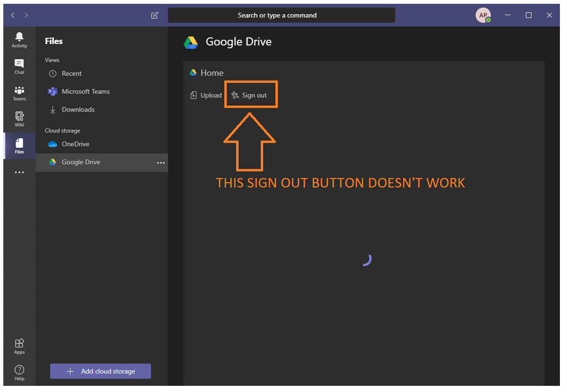Go forward with the forward arrow
This screenshot has height=392, width=567.
tap(26, 15)
